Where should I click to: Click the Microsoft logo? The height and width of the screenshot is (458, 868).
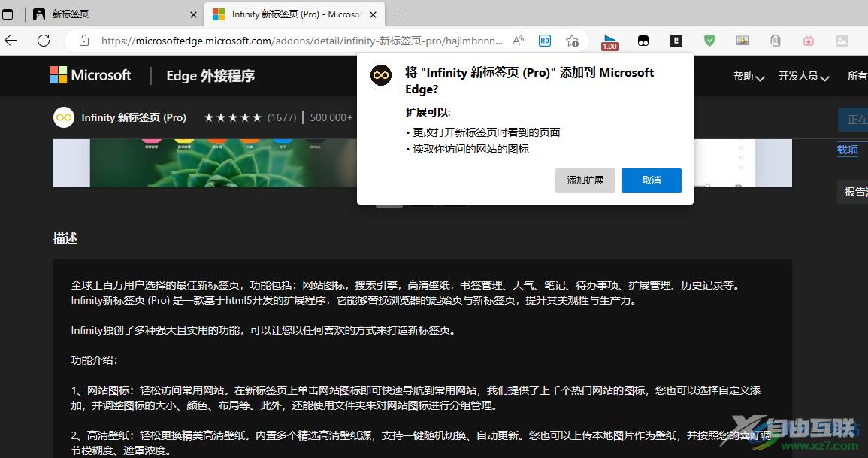90,75
